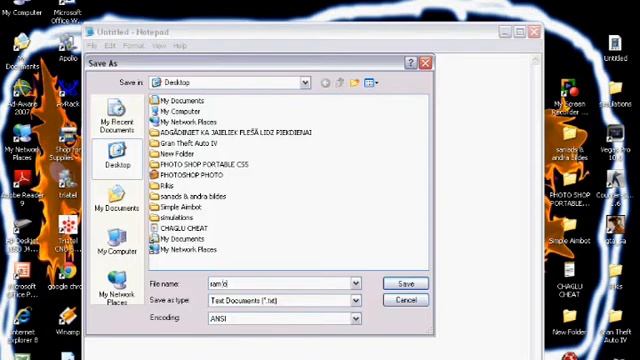Click the Cancel button

tap(406, 300)
